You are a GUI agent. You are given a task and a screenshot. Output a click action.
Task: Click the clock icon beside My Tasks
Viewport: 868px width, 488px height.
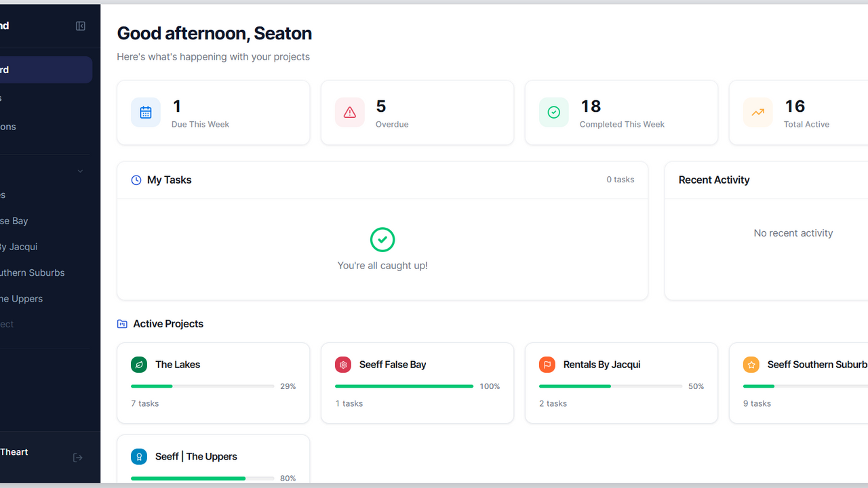pos(136,180)
